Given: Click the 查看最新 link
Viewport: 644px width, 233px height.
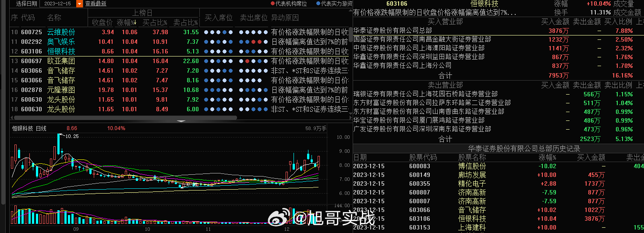Looking at the screenshot, I should pyautogui.click(x=96, y=4).
